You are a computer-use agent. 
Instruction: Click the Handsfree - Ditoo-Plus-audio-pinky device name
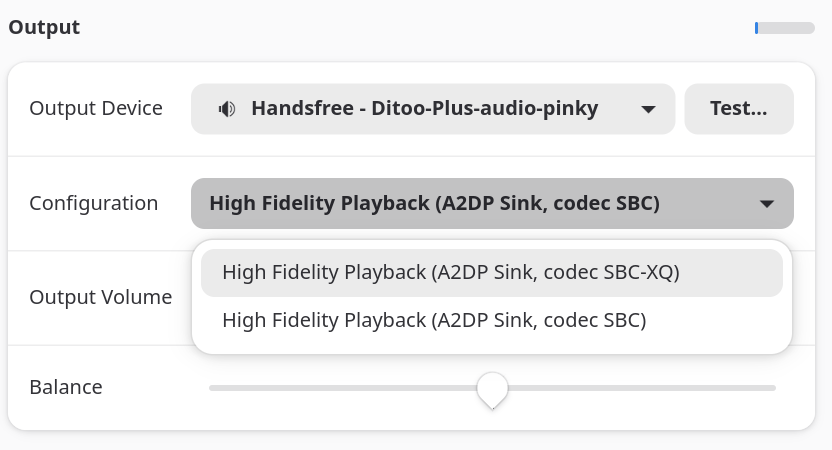coord(424,109)
